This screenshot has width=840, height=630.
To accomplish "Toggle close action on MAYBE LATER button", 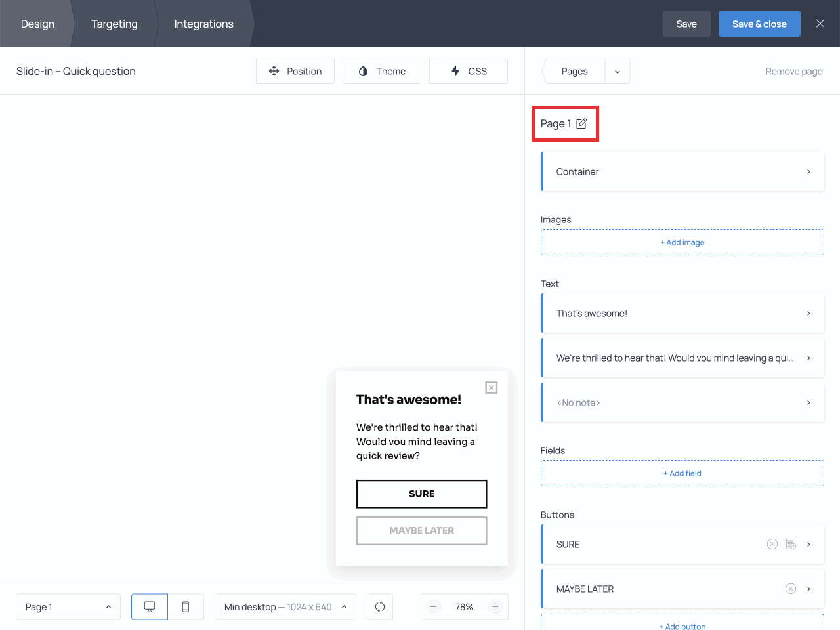I will tap(790, 589).
